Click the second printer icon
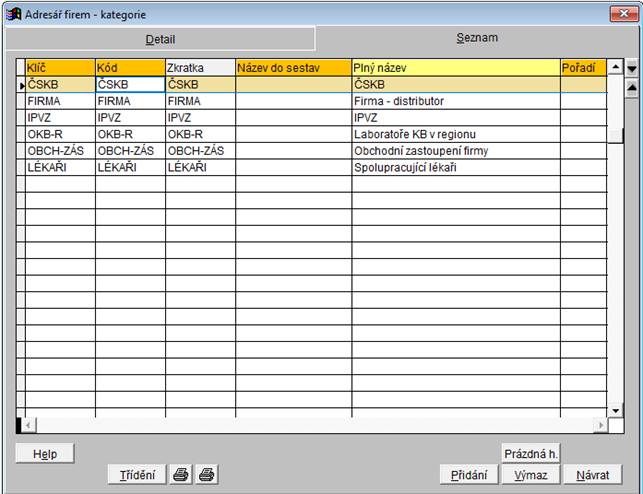Image resolution: width=643 pixels, height=494 pixels. tap(206, 475)
